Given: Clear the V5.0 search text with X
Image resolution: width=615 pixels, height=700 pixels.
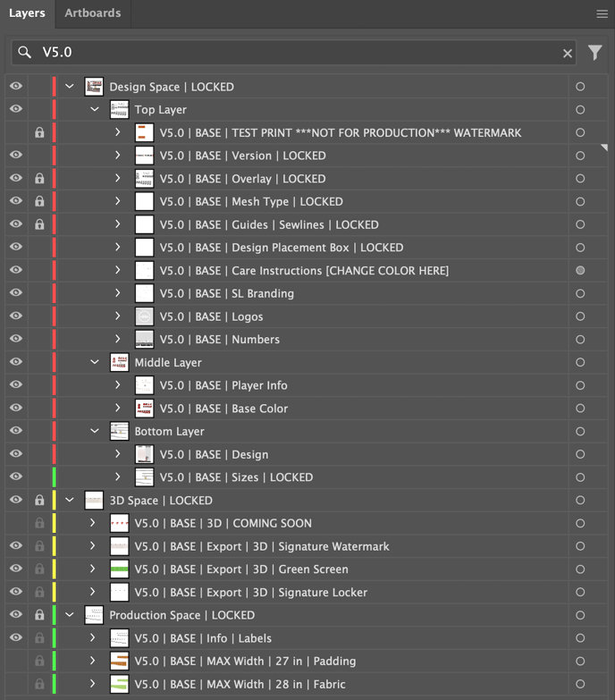Looking at the screenshot, I should (x=567, y=54).
